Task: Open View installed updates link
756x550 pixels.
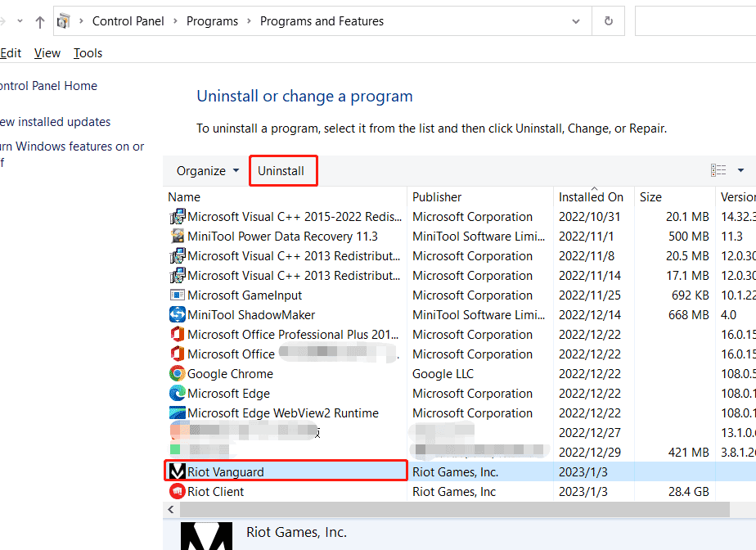Action: coord(55,122)
